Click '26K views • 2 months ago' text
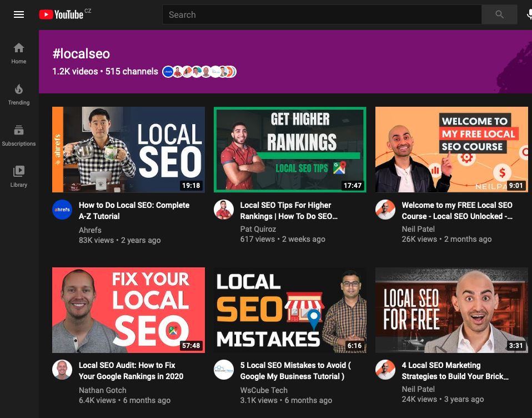This screenshot has height=418, width=532. coord(446,239)
